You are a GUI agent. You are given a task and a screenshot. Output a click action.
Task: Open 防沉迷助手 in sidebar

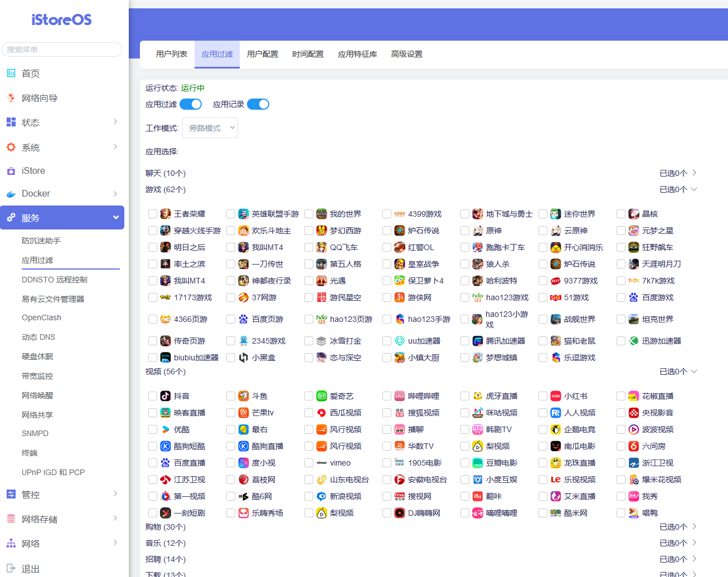41,241
